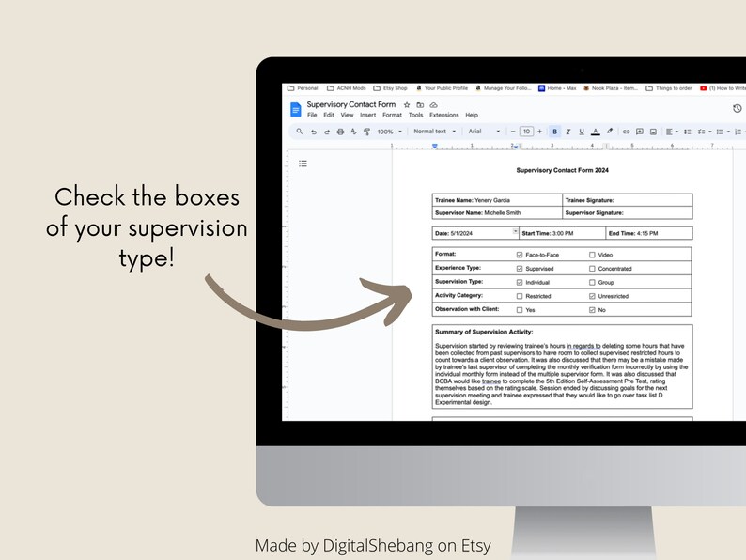The width and height of the screenshot is (746, 560).
Task: Open version history clock icon
Action: pos(737,108)
